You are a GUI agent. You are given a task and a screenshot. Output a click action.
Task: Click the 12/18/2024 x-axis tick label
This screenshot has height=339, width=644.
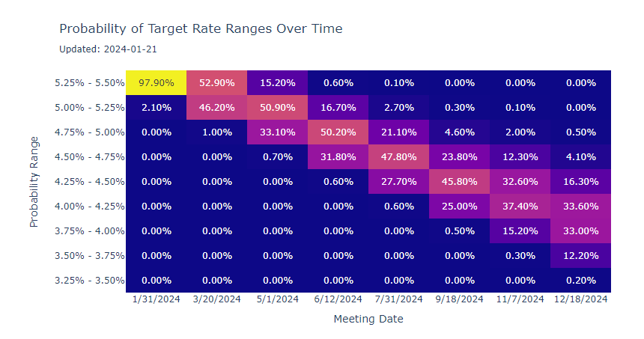(x=581, y=299)
